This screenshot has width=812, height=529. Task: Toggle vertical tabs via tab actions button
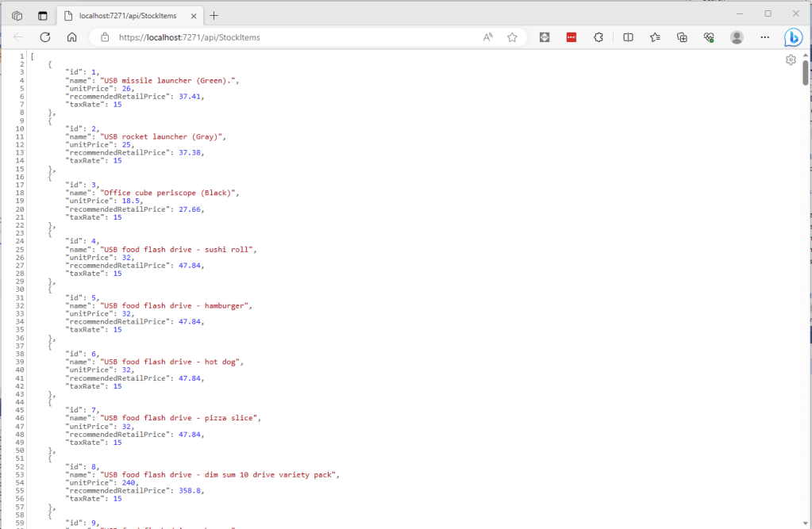(x=42, y=15)
